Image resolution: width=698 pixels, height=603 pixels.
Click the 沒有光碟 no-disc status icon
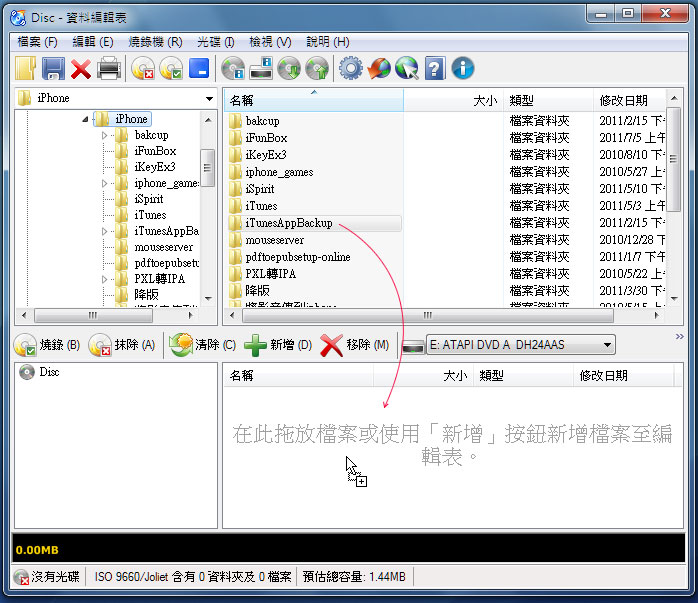coord(21,578)
